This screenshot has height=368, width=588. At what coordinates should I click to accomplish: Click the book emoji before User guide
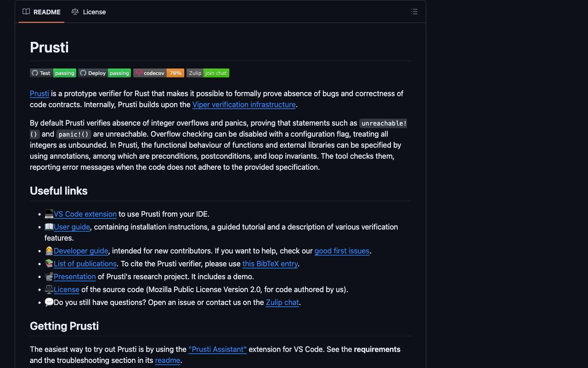[x=49, y=227]
